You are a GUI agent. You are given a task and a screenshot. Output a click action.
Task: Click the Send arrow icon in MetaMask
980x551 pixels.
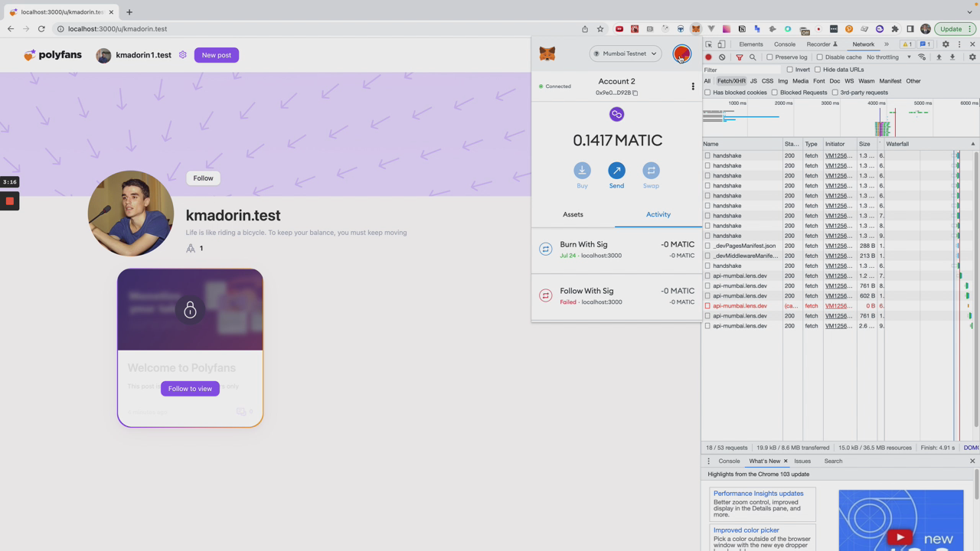tap(616, 170)
